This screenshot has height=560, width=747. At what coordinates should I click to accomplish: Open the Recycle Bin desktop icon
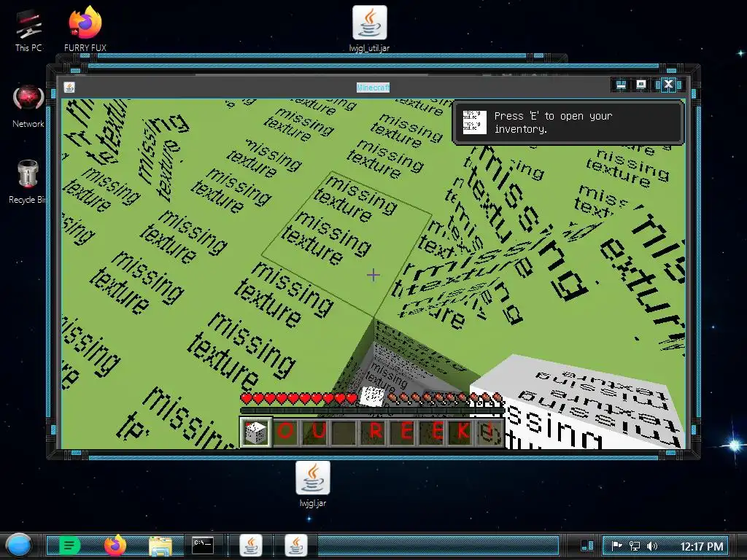(x=28, y=182)
